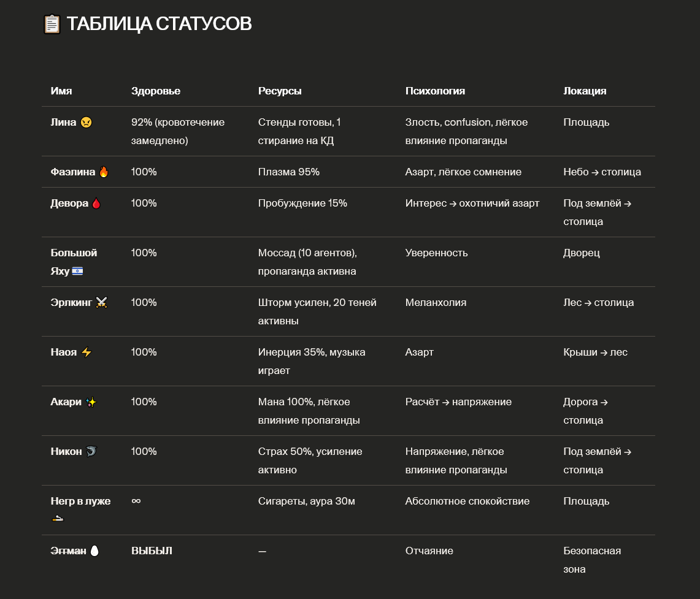Click the Имя column header

tap(61, 91)
